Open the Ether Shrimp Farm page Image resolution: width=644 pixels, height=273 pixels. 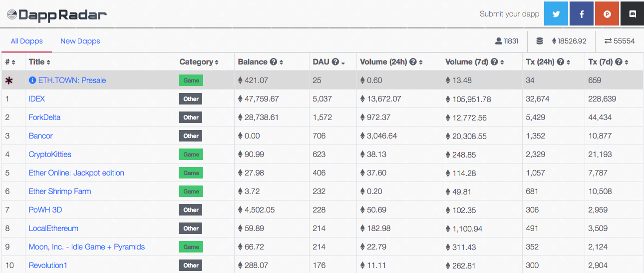pos(60,191)
